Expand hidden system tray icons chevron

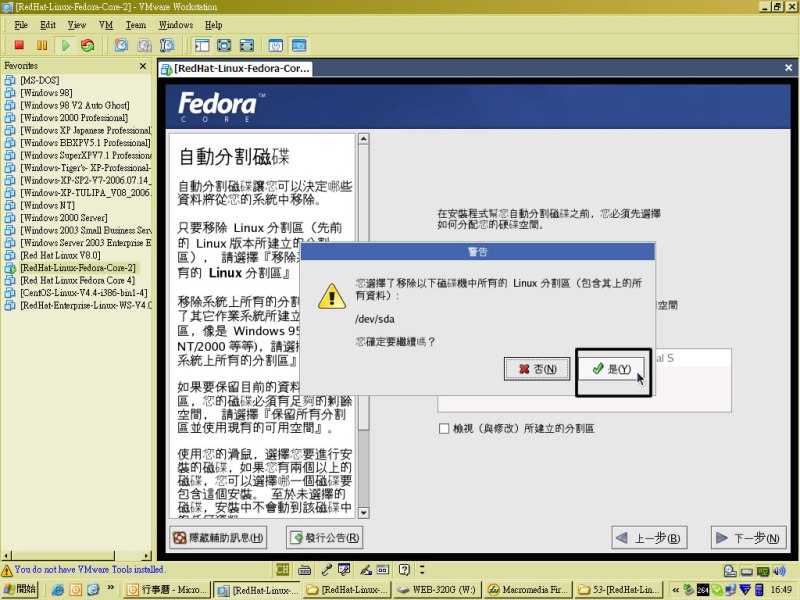click(676, 590)
